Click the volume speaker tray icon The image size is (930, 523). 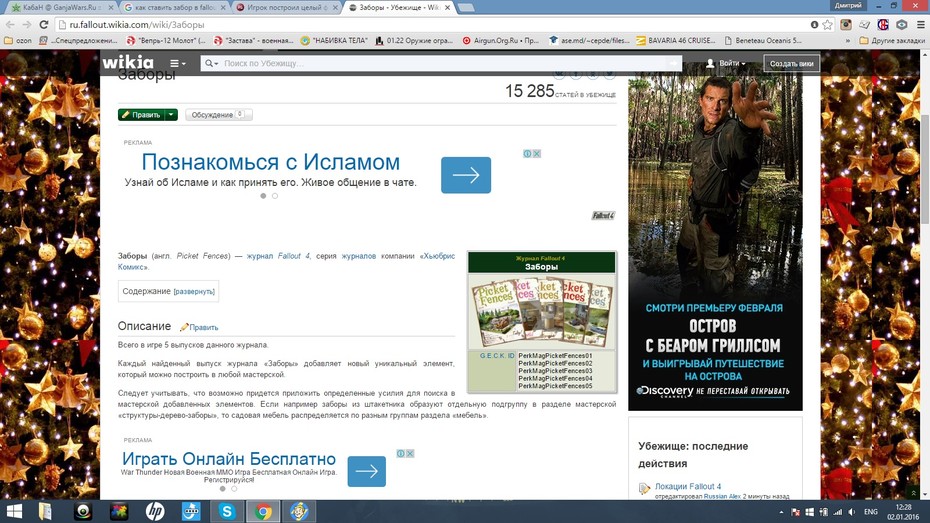(x=852, y=512)
